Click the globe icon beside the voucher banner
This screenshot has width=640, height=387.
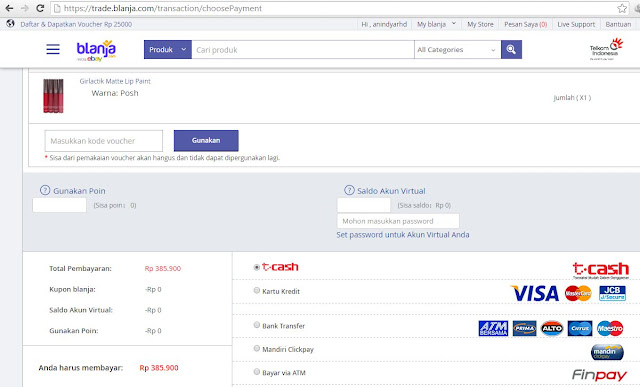[11, 24]
